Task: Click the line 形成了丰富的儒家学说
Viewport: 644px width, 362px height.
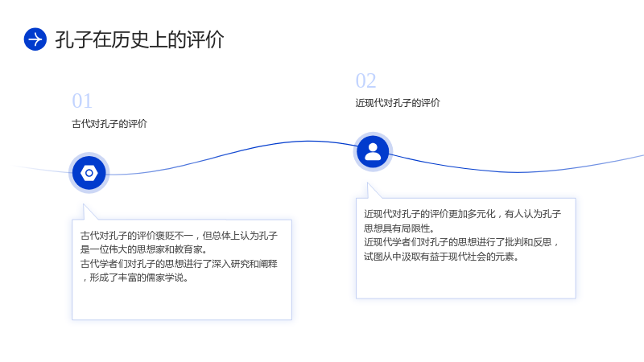Action: click(135, 278)
